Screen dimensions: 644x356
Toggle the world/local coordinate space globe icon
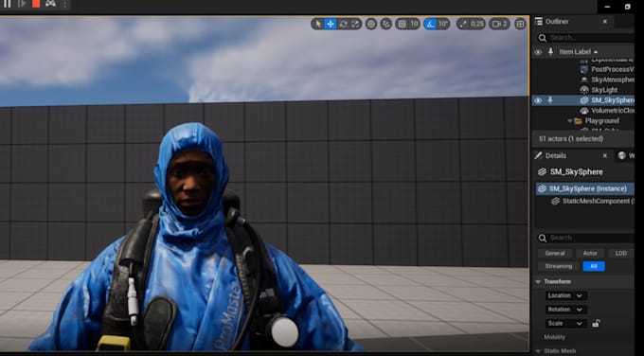[371, 24]
